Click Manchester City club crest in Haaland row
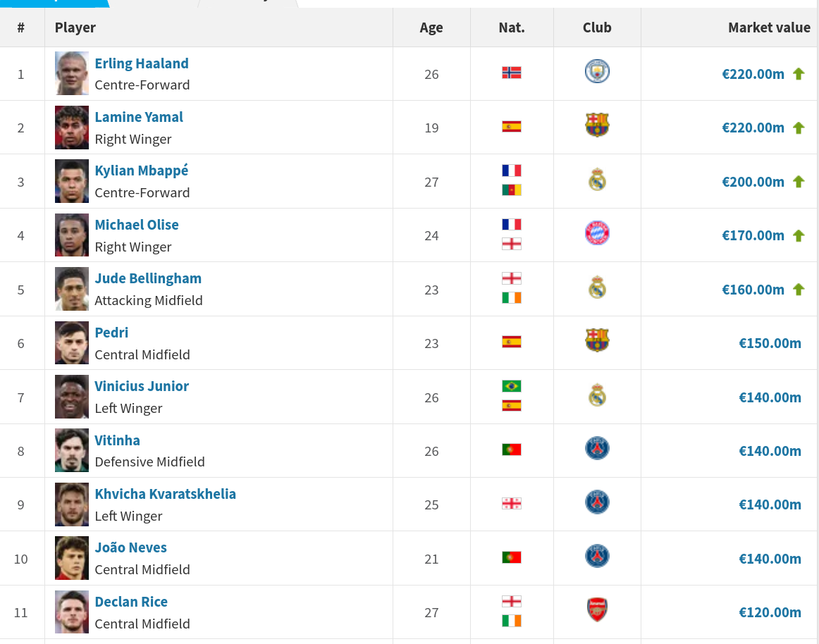 point(597,72)
